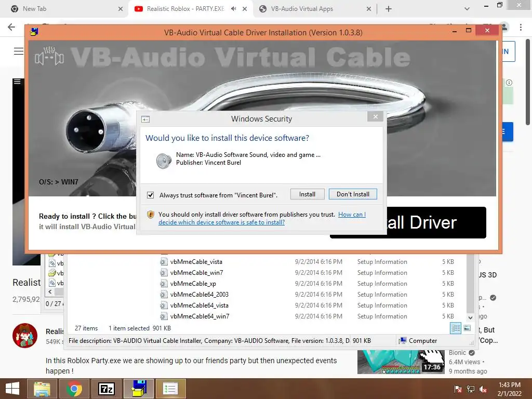Viewport: 532px width, 399px height.
Task: Click the muted volume tray icon
Action: (483, 389)
